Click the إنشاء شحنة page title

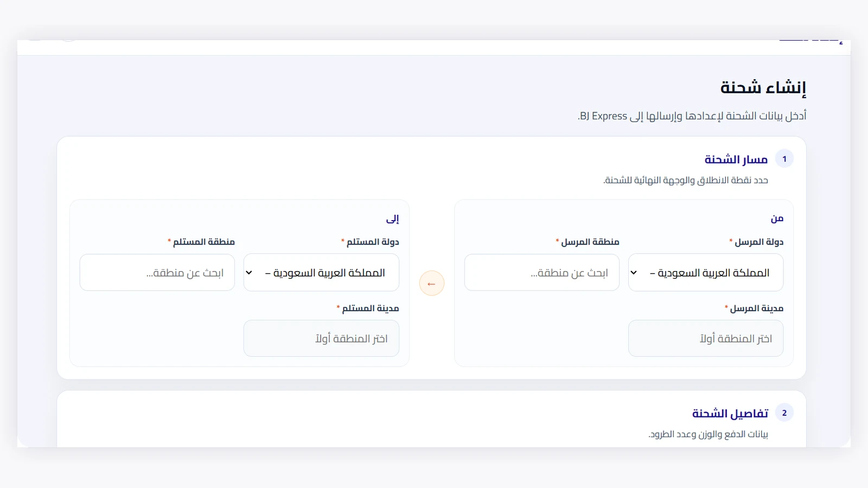point(763,87)
